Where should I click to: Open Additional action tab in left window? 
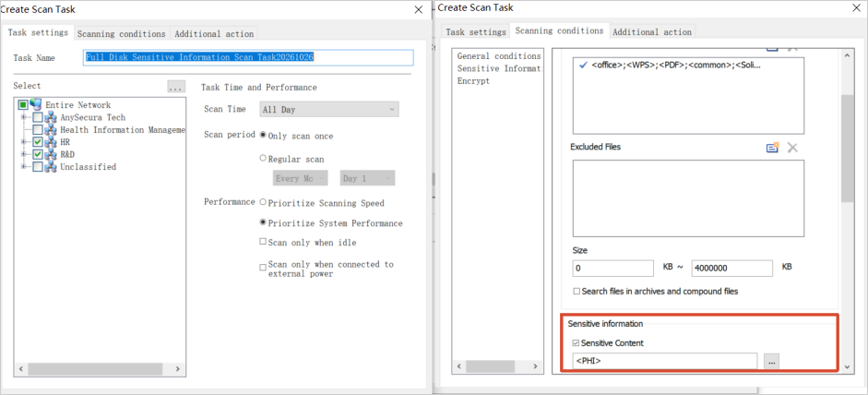pos(214,34)
